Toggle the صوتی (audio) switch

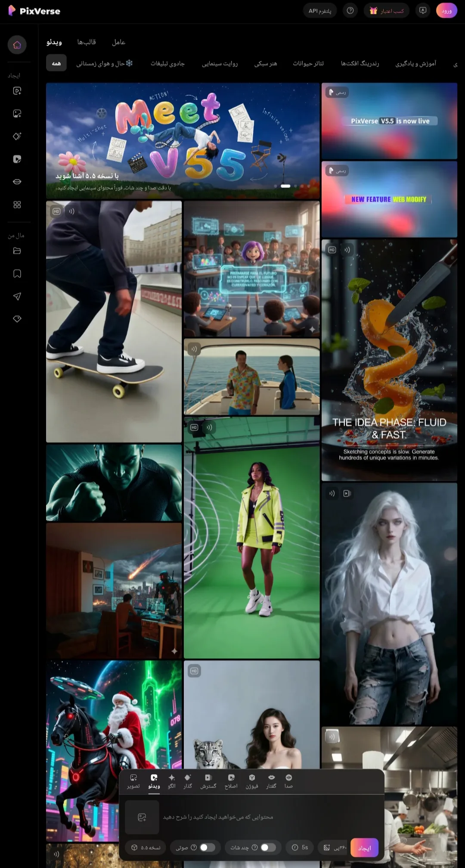pos(207,847)
